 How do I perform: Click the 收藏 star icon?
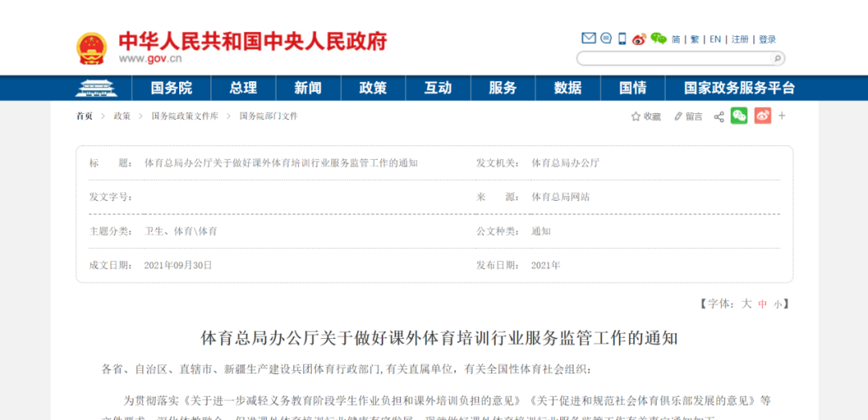[x=636, y=116]
